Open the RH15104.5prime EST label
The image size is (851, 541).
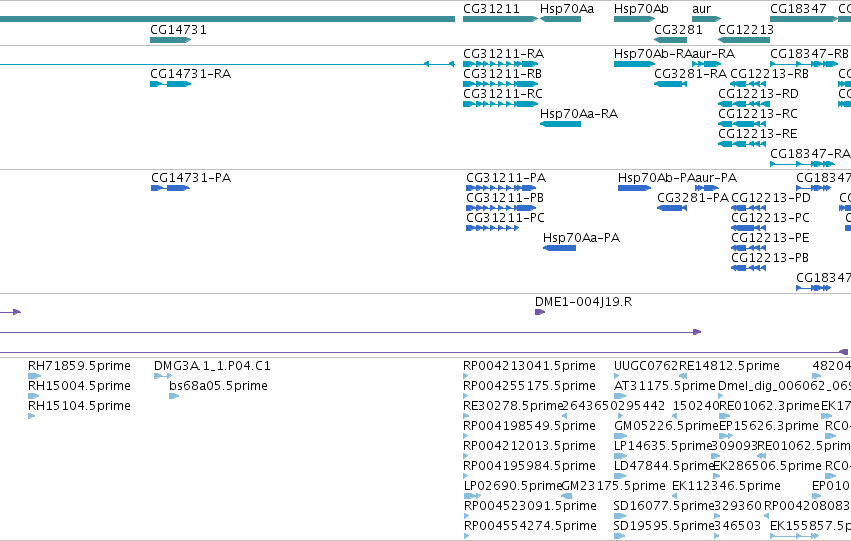point(79,406)
